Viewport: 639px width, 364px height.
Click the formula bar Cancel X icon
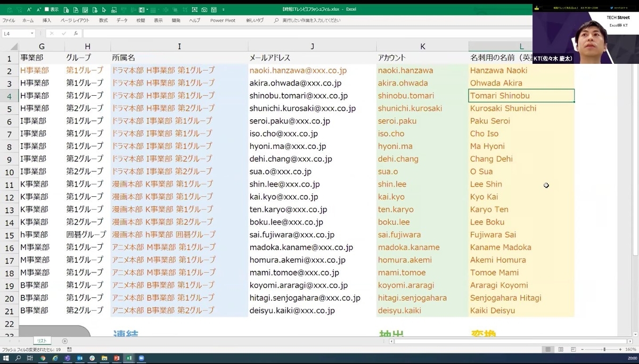(52, 34)
